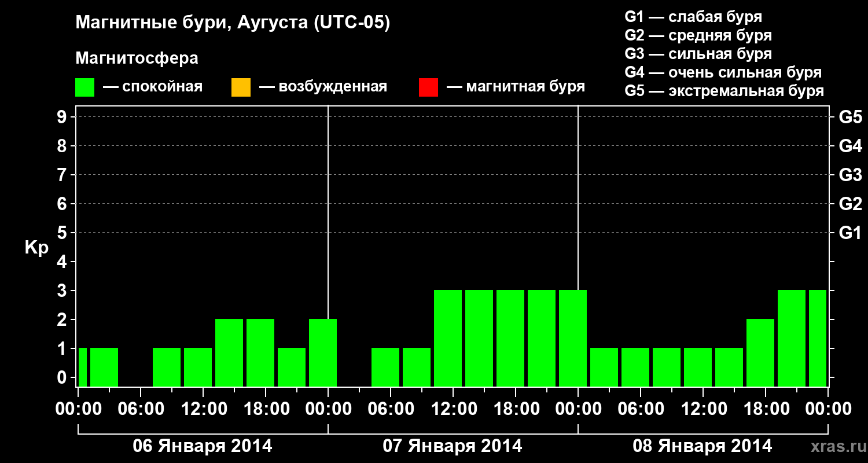868x463 pixels.
Task: Click the legend label — спокойная
Action: [x=153, y=87]
